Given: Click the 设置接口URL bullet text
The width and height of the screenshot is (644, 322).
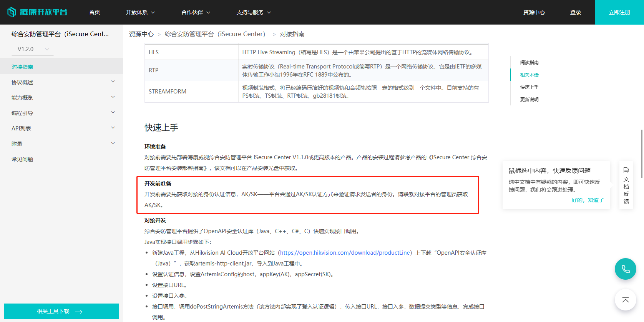Looking at the screenshot, I should pos(169,285).
